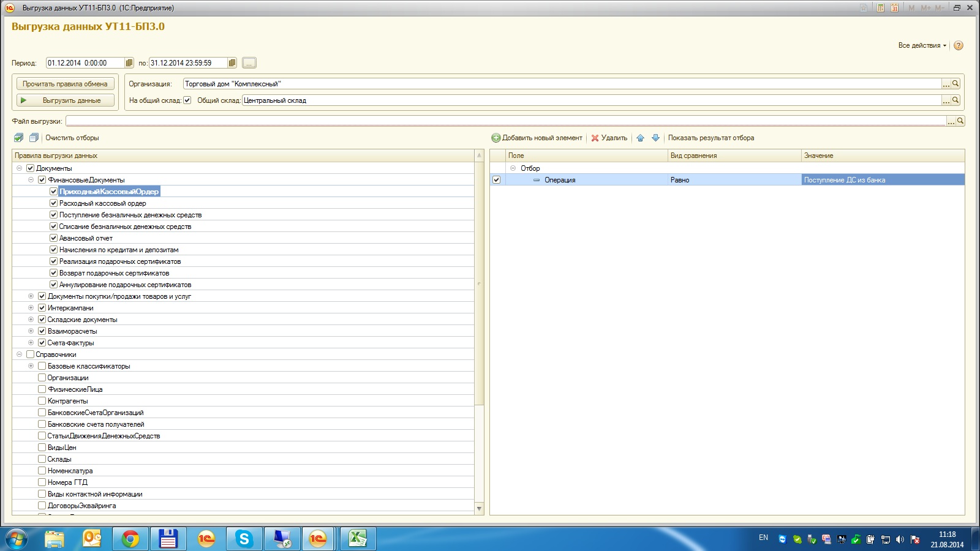Click the Прочитать правила обмена button

66,84
